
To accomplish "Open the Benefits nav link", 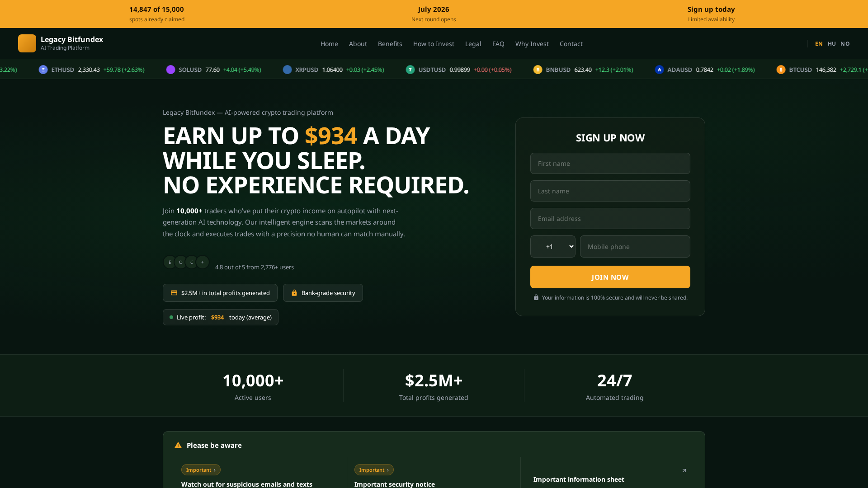I will (x=390, y=44).
